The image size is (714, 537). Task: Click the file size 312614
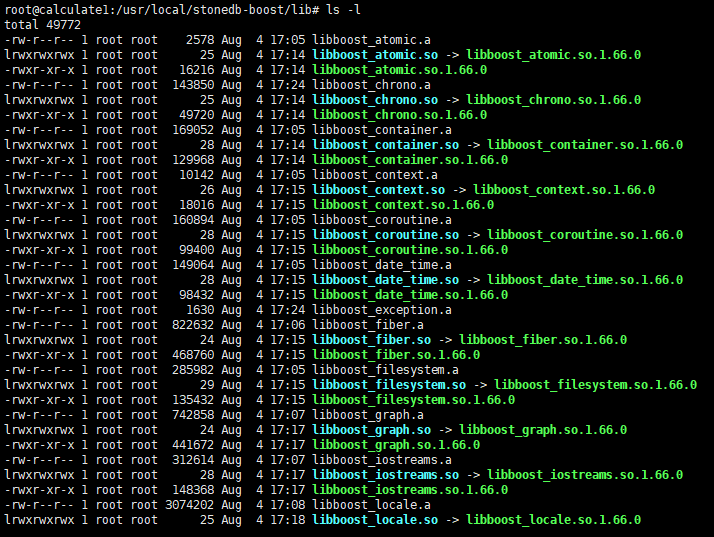(193, 460)
